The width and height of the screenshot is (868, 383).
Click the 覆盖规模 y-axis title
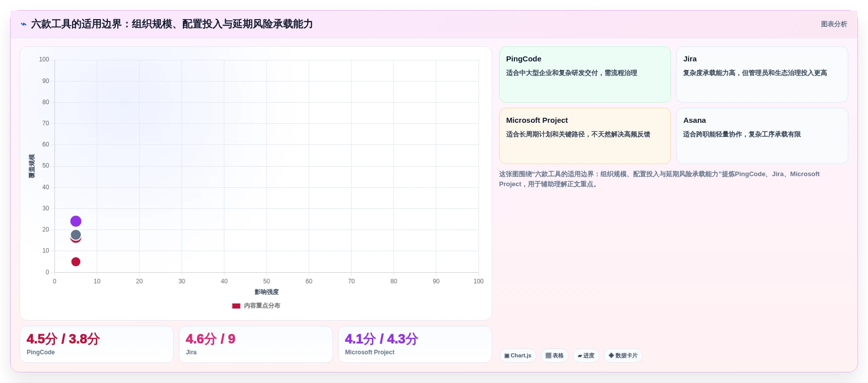tap(31, 166)
